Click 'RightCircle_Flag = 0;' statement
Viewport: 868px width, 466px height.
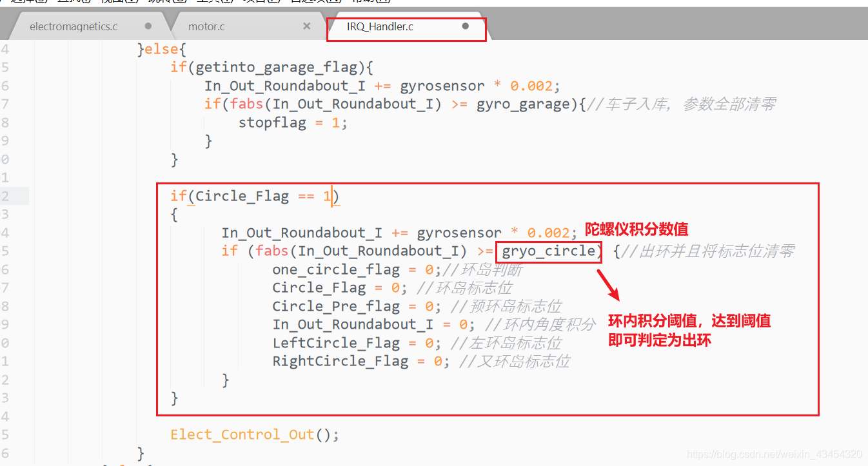point(360,361)
